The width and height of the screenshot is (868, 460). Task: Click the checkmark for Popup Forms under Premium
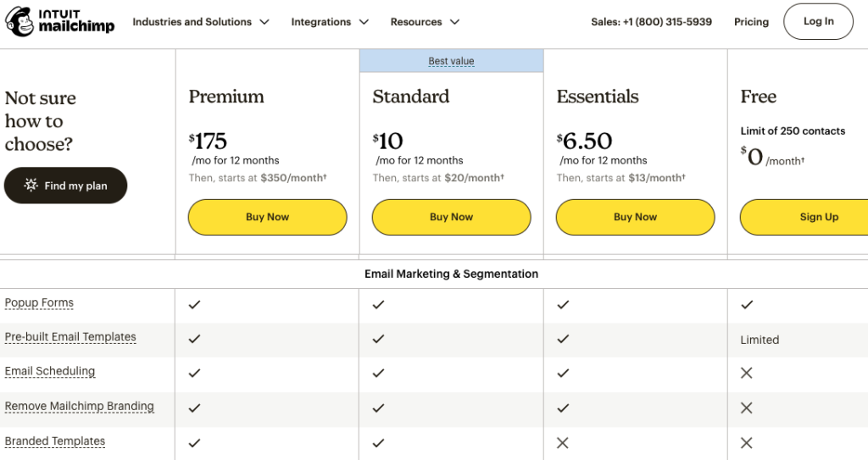point(194,304)
